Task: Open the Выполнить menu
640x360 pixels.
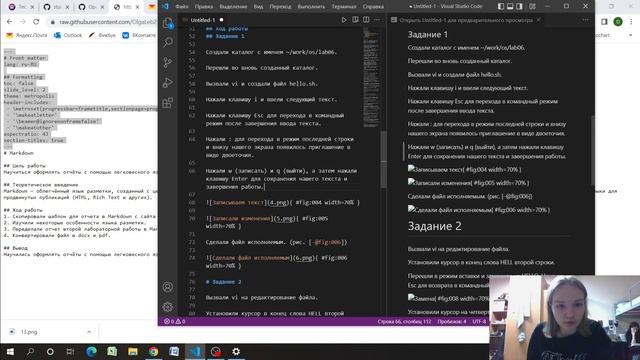Action: click(311, 7)
